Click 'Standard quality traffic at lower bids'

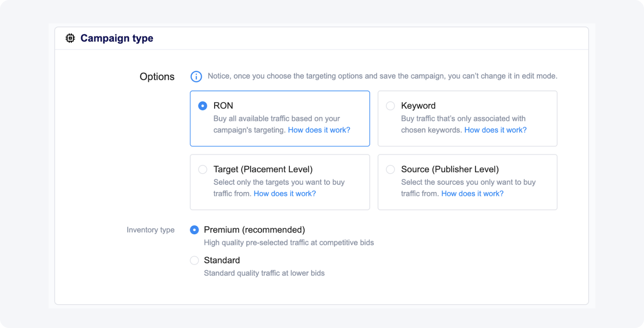(x=264, y=273)
